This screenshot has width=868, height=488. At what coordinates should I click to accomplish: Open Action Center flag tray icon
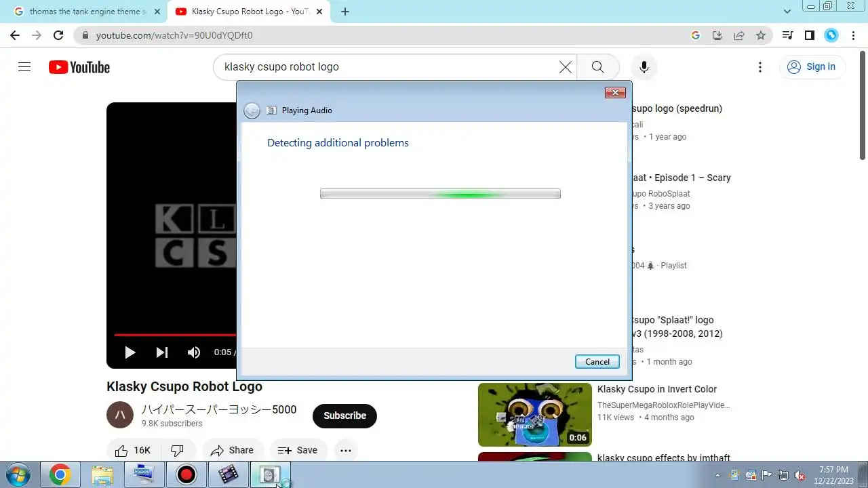tap(767, 475)
